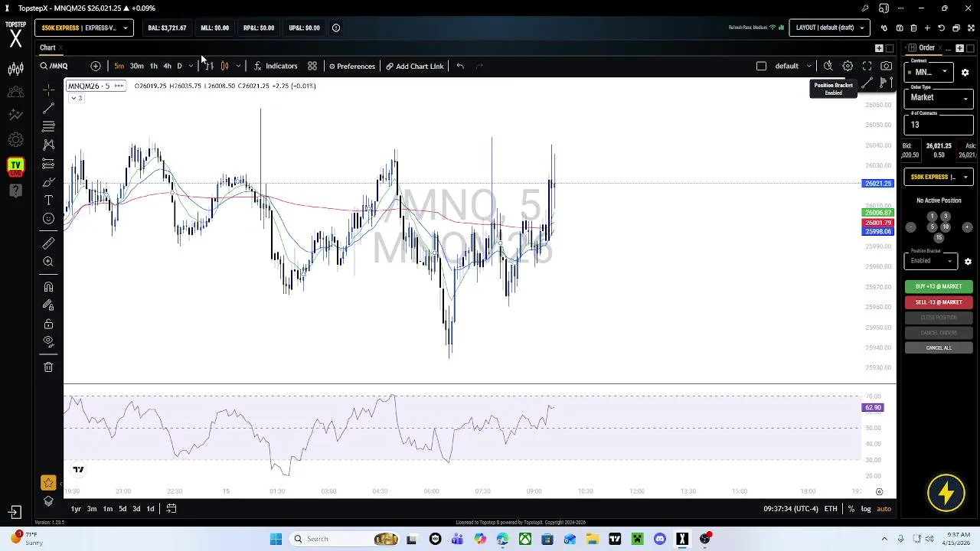Click the number of contracts field
Image resolution: width=980 pixels, height=551 pixels.
(x=939, y=125)
